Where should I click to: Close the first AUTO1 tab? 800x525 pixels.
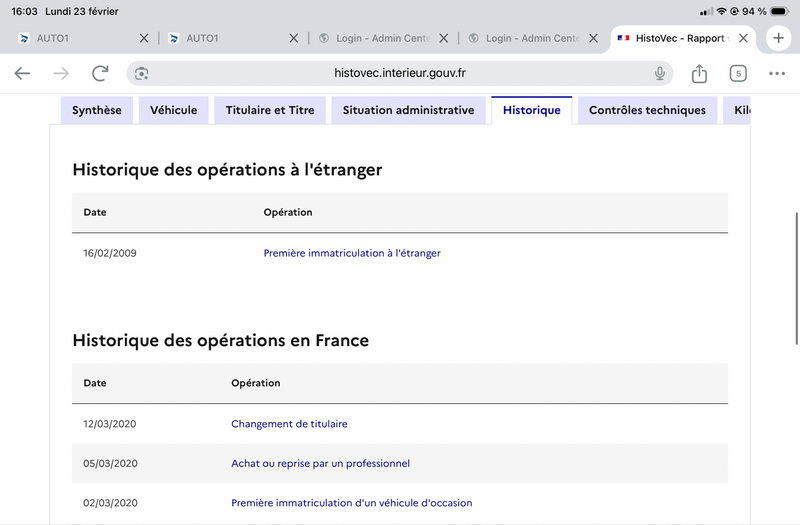pyautogui.click(x=144, y=38)
